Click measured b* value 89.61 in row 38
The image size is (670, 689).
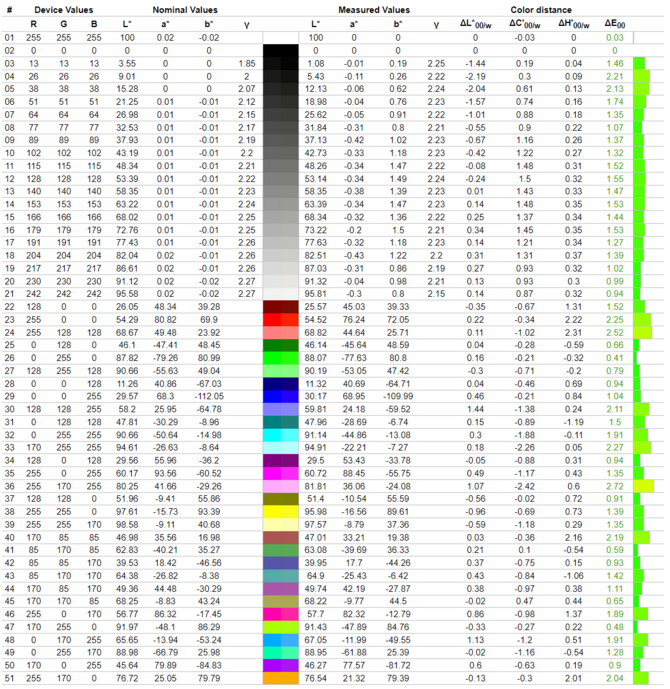pyautogui.click(x=398, y=512)
